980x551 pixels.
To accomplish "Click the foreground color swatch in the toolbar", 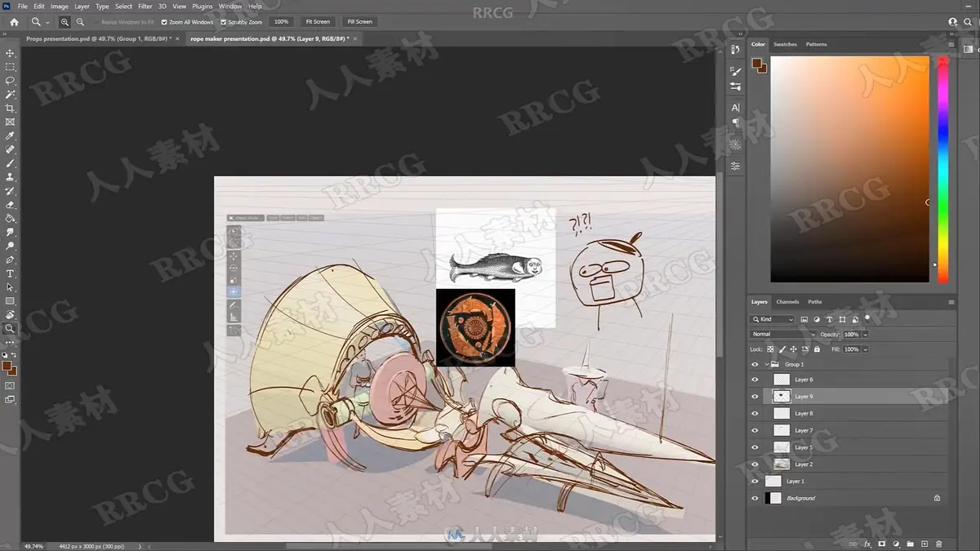I will 7,366.
